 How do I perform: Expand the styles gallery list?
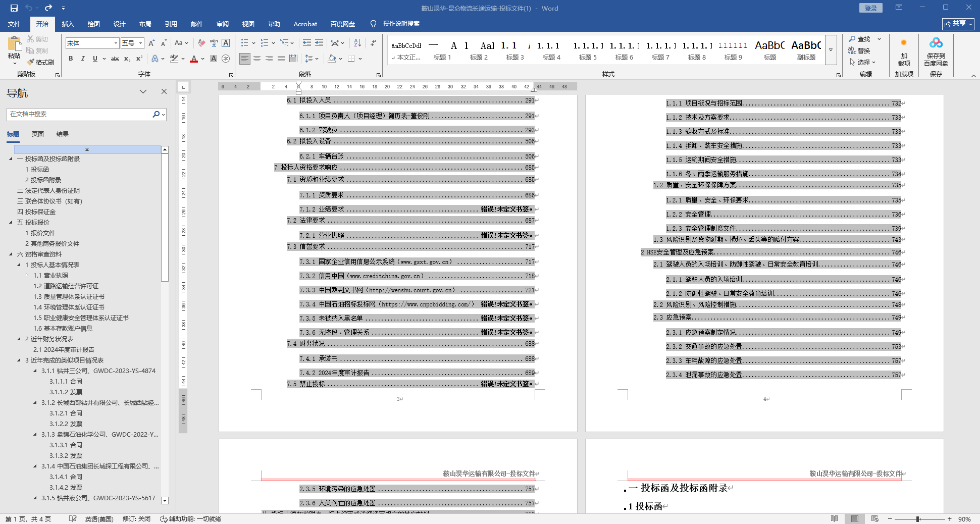831,49
